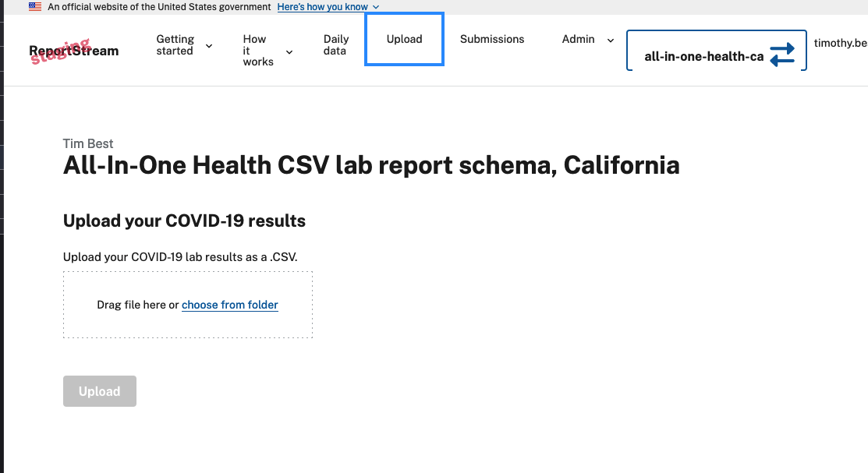Click the official US government banner text
868x473 pixels.
[158, 7]
